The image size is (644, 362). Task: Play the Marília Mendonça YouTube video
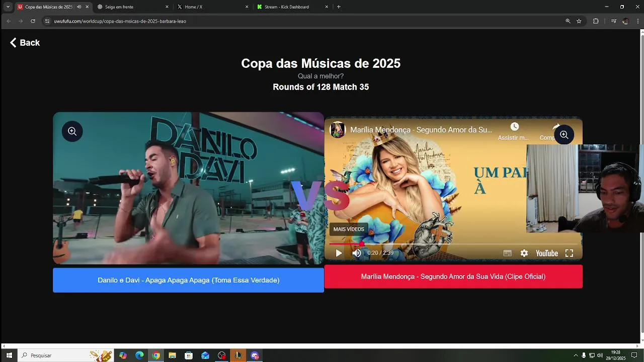tap(339, 253)
